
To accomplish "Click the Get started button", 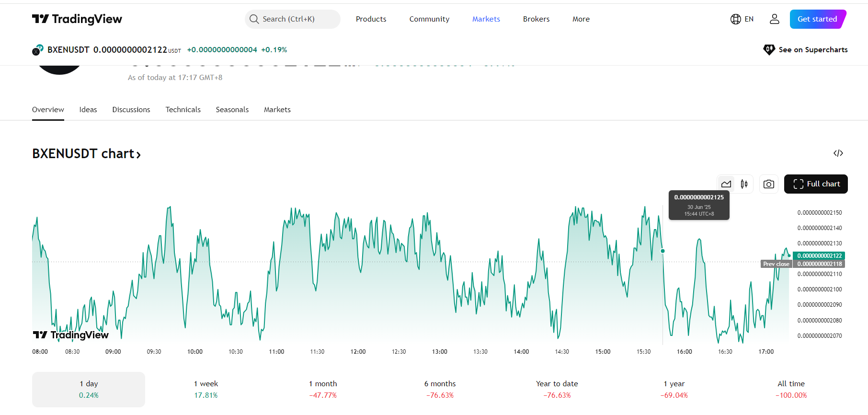I will coord(818,19).
